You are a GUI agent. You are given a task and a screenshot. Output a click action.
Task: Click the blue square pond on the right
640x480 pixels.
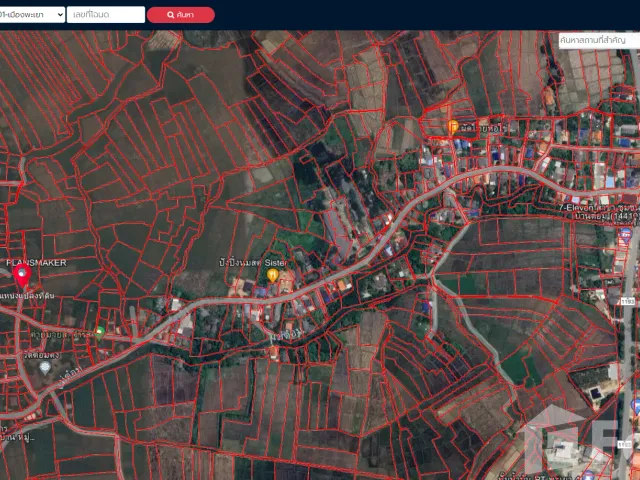pyautogui.click(x=596, y=393)
